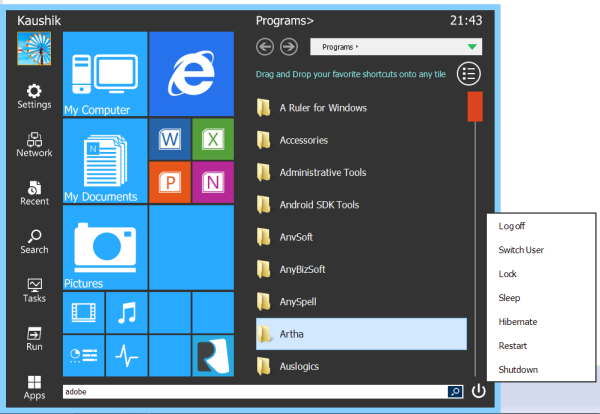Image resolution: width=600 pixels, height=414 pixels.
Task: Expand the Programs path dropdown arrow
Action: 472,47
